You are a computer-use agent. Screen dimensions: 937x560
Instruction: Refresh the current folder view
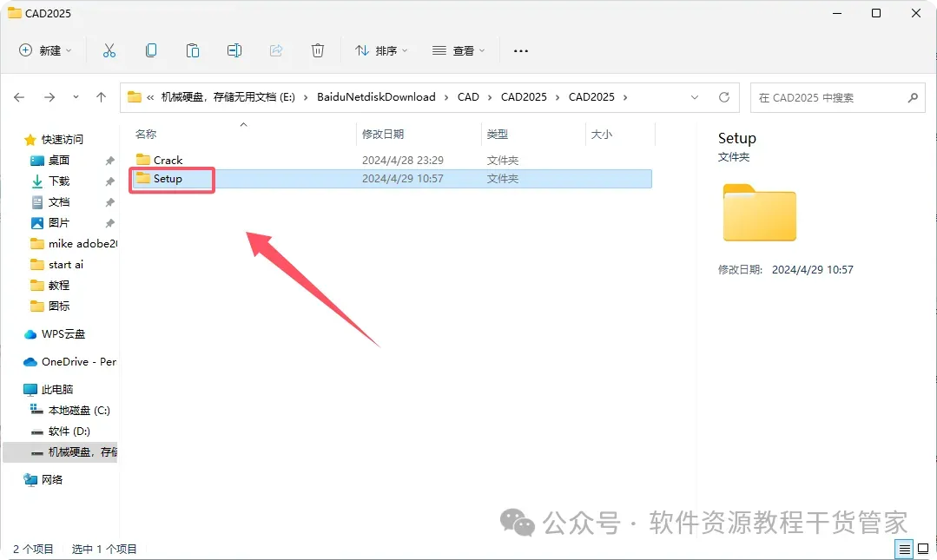pos(724,97)
